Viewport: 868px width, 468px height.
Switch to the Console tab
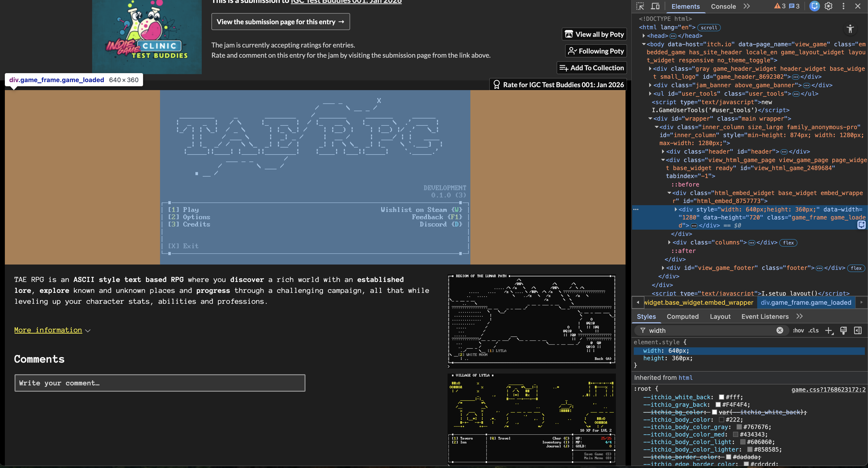[723, 6]
